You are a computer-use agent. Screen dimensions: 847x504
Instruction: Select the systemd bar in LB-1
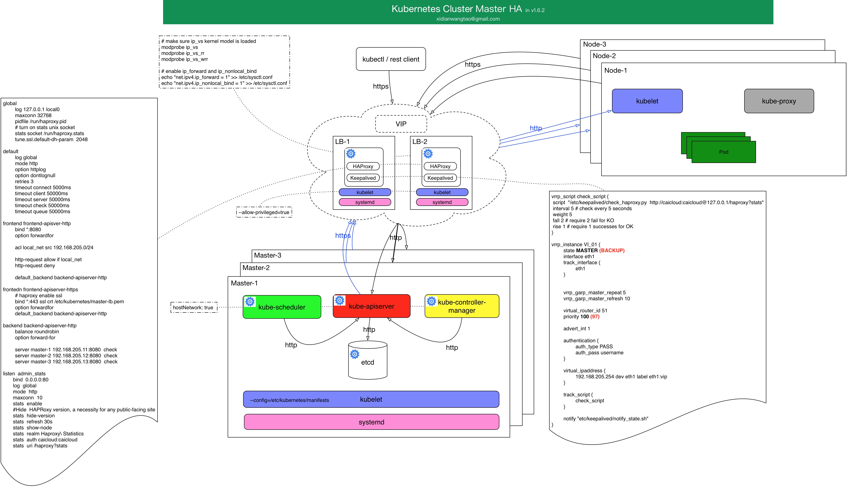click(x=365, y=202)
